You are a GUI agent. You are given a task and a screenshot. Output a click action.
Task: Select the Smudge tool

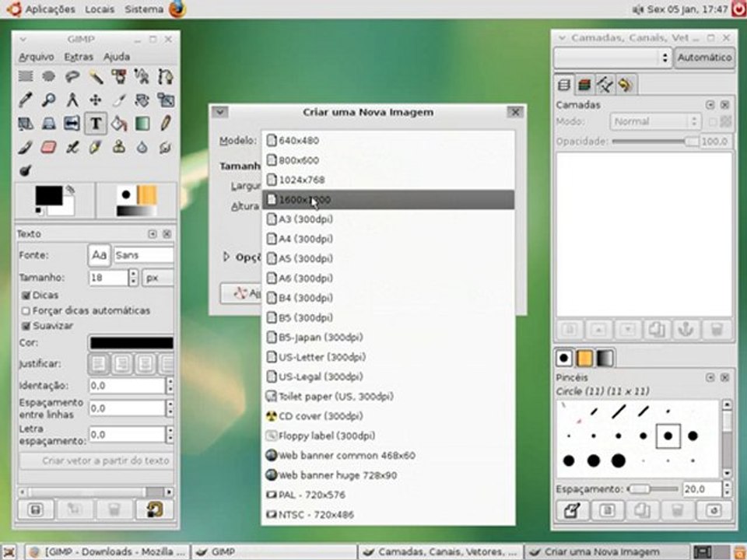click(165, 147)
